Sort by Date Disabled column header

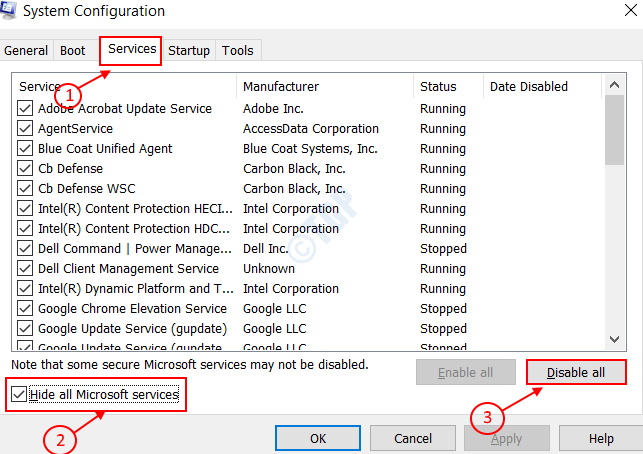(543, 87)
